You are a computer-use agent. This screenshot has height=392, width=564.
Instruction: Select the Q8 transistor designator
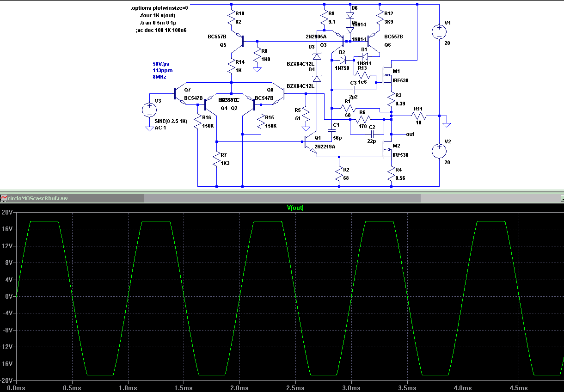tap(270, 90)
